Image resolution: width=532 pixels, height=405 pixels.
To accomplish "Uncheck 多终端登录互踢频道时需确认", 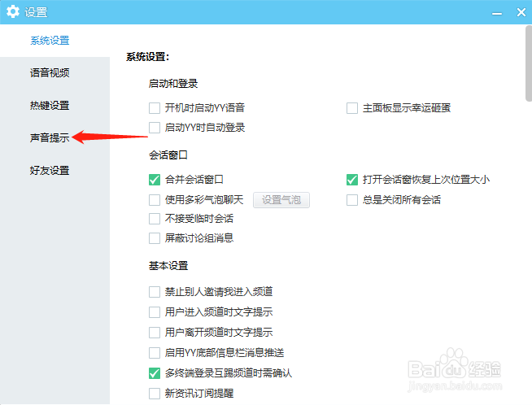I will 155,373.
